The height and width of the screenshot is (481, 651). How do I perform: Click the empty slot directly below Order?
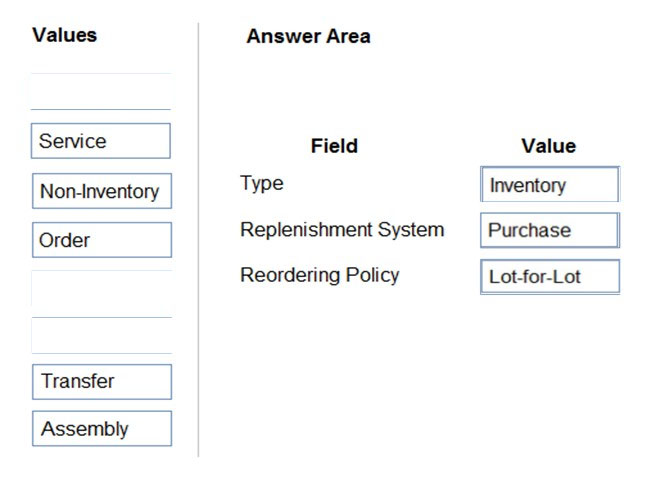(x=101, y=288)
